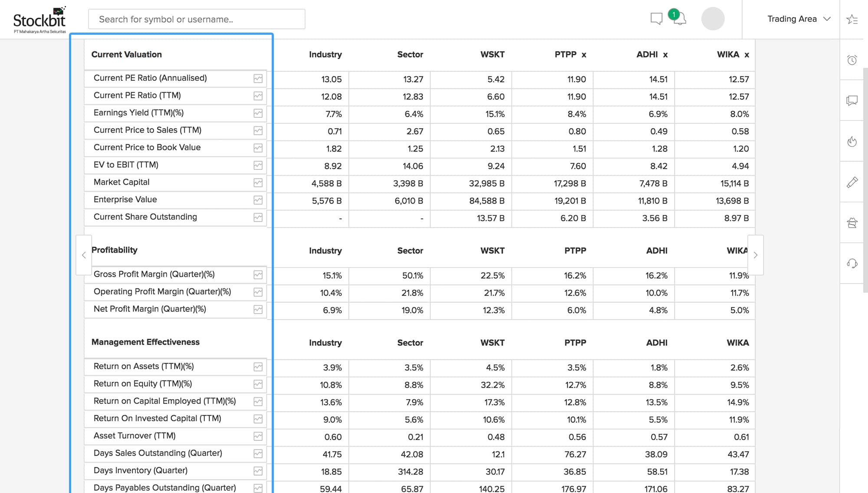View Asset Turnover (TTM) chart icon
868x493 pixels.
pyautogui.click(x=258, y=437)
